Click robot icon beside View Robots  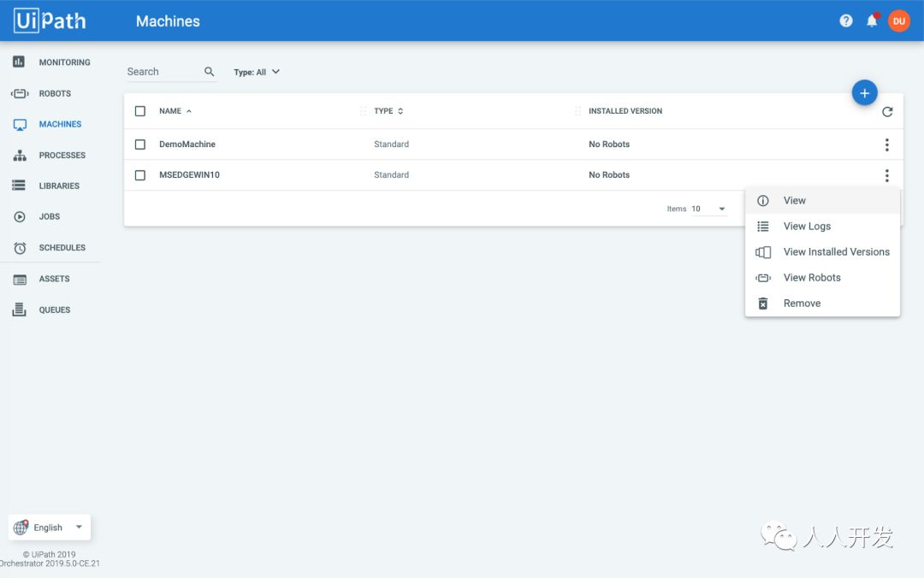763,278
